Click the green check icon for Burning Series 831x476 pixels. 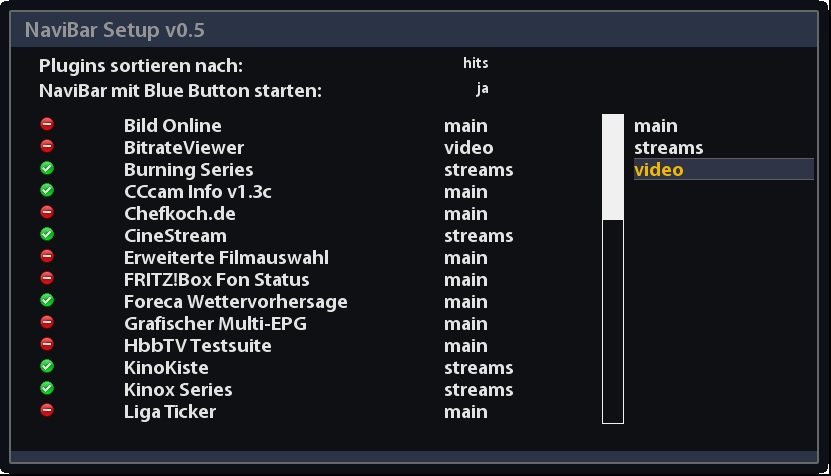[47, 168]
